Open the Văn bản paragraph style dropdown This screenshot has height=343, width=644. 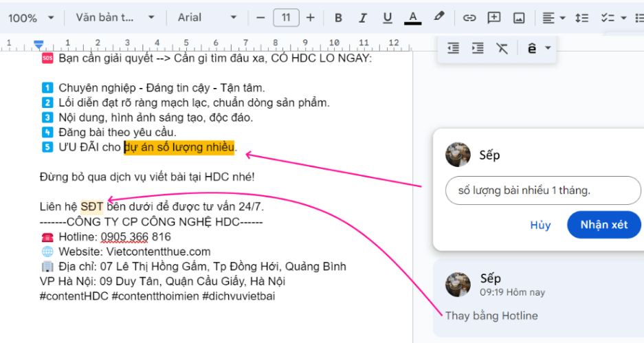115,18
